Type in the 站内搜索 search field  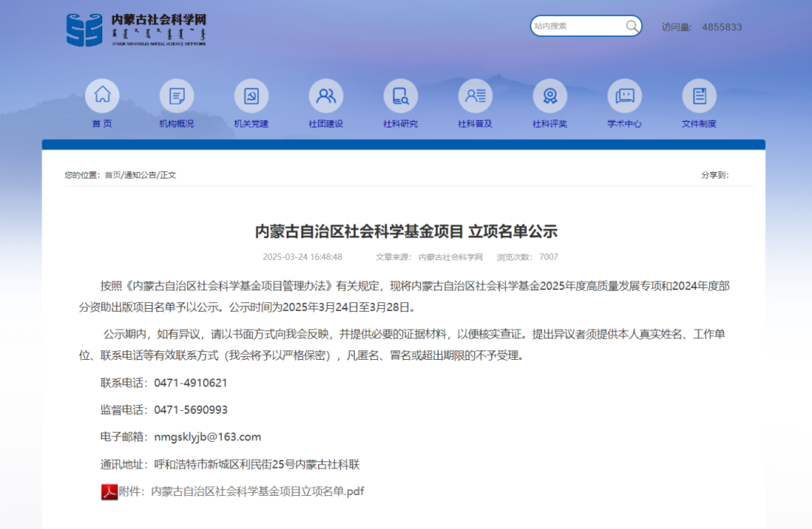[x=575, y=26]
